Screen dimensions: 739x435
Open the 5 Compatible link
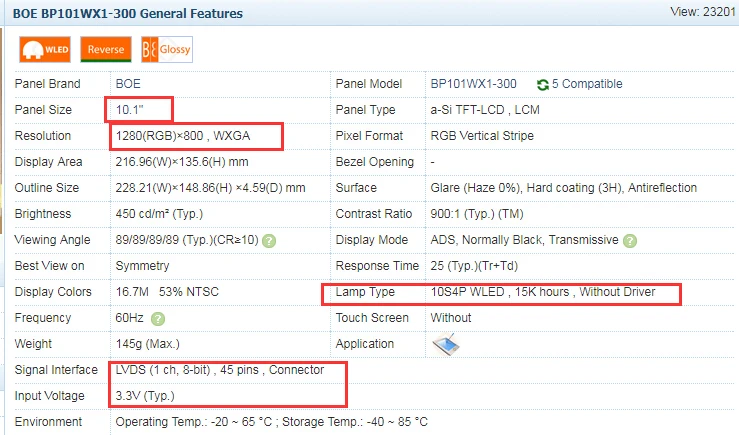[587, 84]
